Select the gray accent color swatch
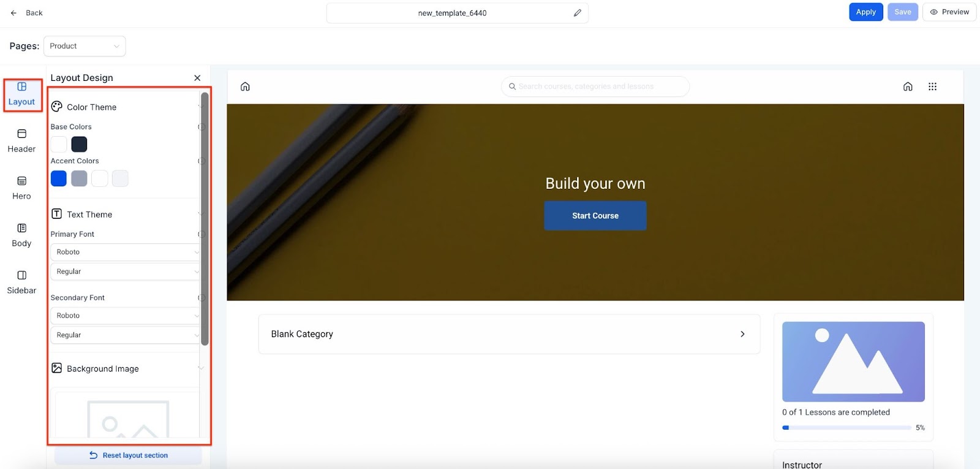The image size is (980, 469). pyautogui.click(x=79, y=178)
